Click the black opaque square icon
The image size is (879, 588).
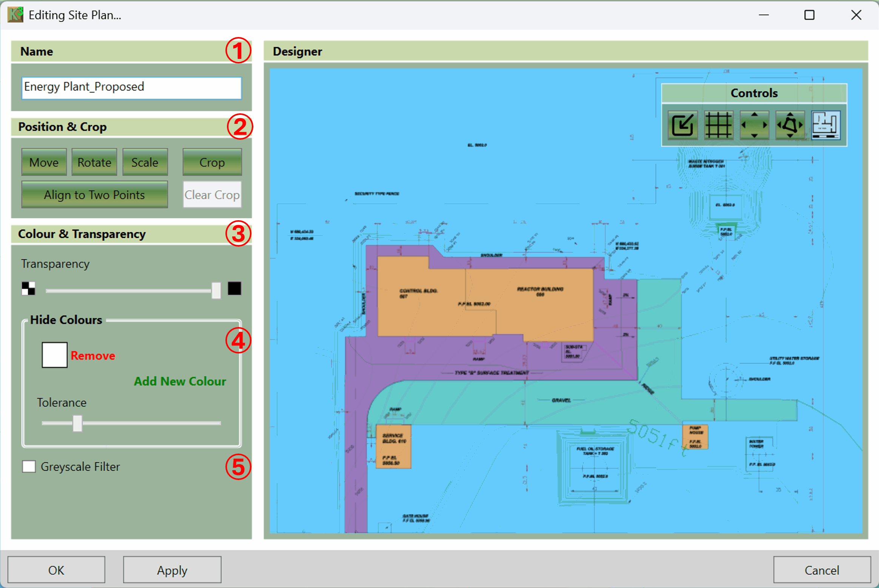234,289
